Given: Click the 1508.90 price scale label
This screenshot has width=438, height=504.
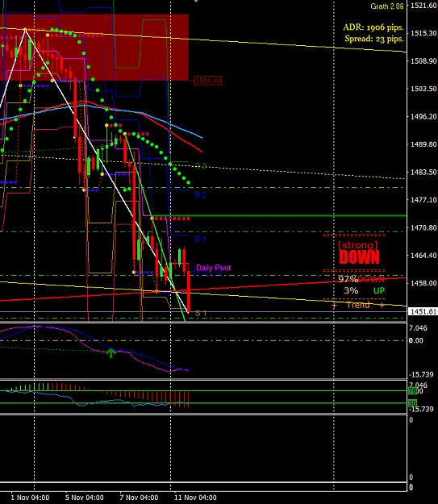Looking at the screenshot, I should click(423, 60).
